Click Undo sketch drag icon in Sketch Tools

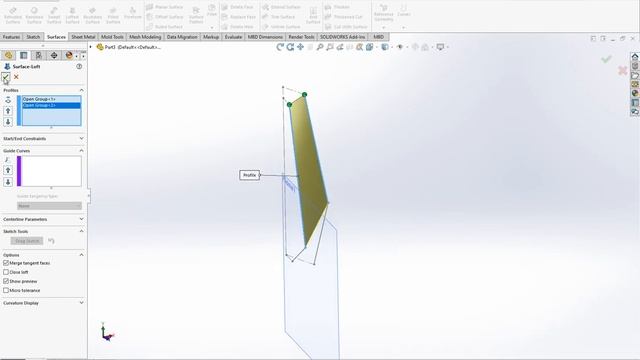point(51,241)
